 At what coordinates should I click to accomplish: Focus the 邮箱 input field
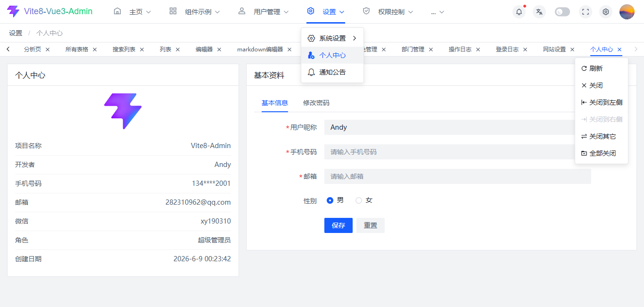tap(457, 176)
